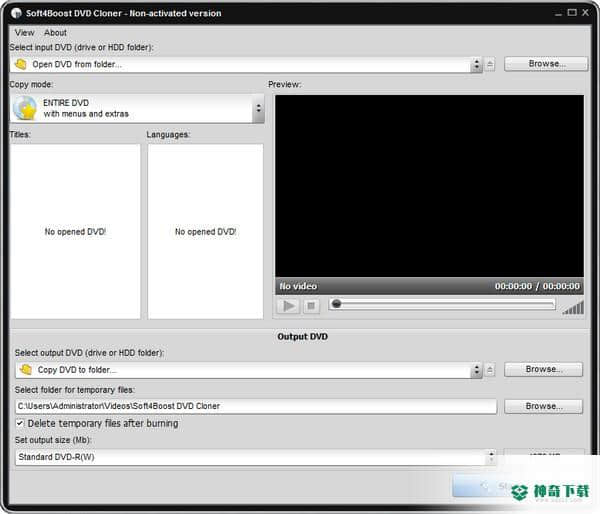Image resolution: width=600 pixels, height=514 pixels.
Task: Toggle Delete temporary files after burning
Action: tap(20, 423)
